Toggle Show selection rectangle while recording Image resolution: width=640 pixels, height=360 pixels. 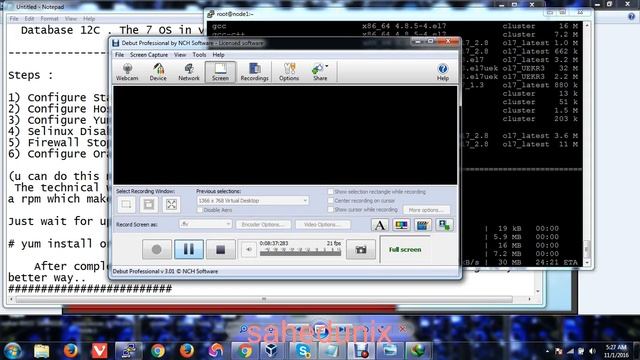click(x=331, y=191)
